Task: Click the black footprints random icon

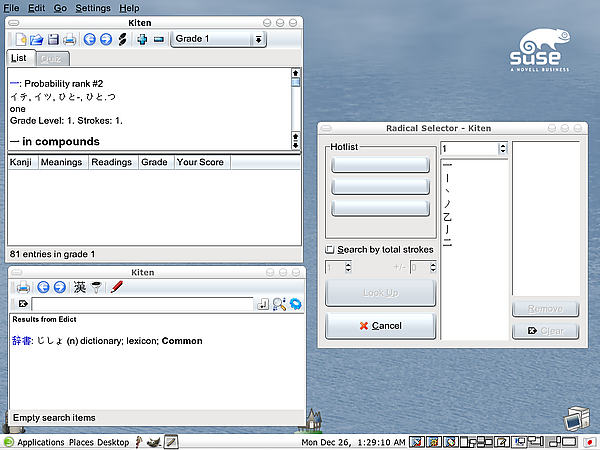Action: (122, 39)
